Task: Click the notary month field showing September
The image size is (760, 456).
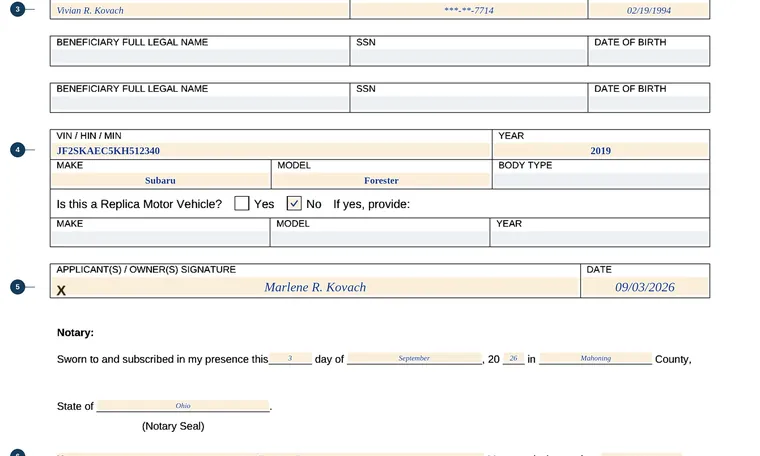Action: [x=414, y=358]
